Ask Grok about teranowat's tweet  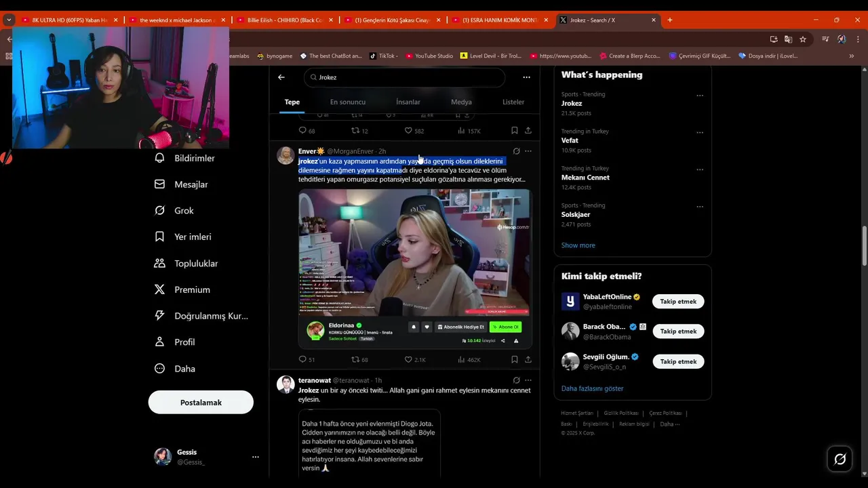click(516, 380)
